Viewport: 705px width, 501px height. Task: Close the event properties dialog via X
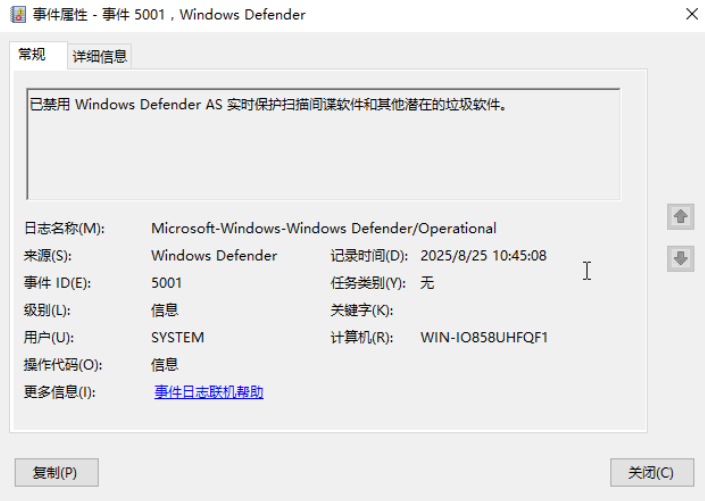(x=692, y=14)
